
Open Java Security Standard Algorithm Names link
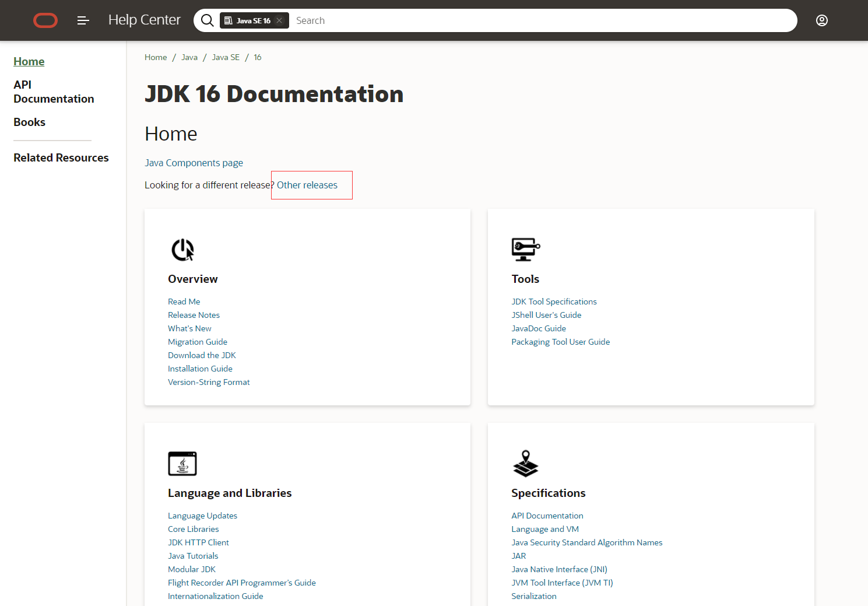(587, 542)
